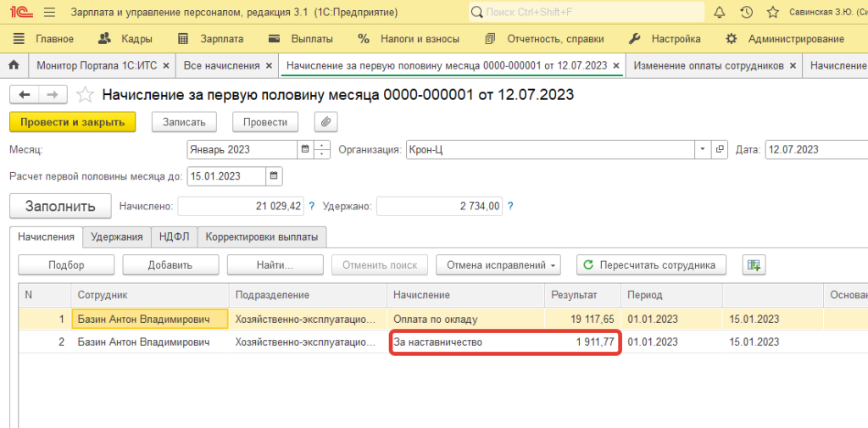Click the Добавить button
Screen dimensions: 868x428
pos(170,264)
